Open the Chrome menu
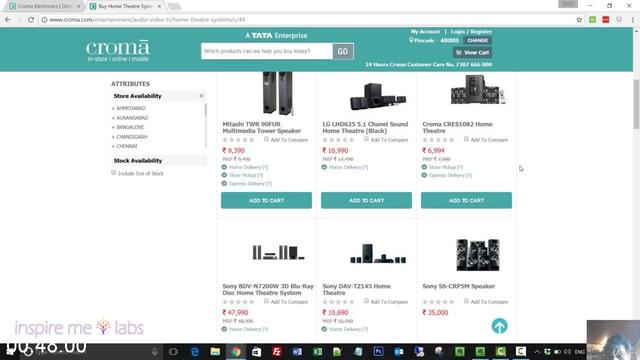Viewport: 640px width, 360px height. click(633, 20)
